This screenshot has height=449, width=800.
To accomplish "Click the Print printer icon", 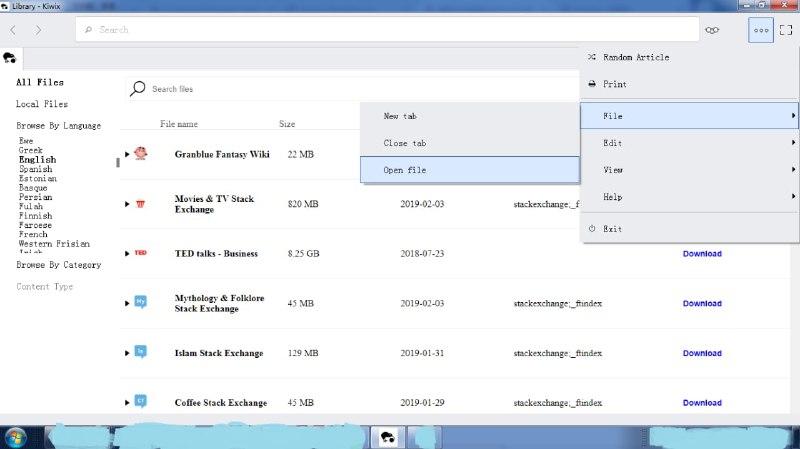I will click(592, 84).
